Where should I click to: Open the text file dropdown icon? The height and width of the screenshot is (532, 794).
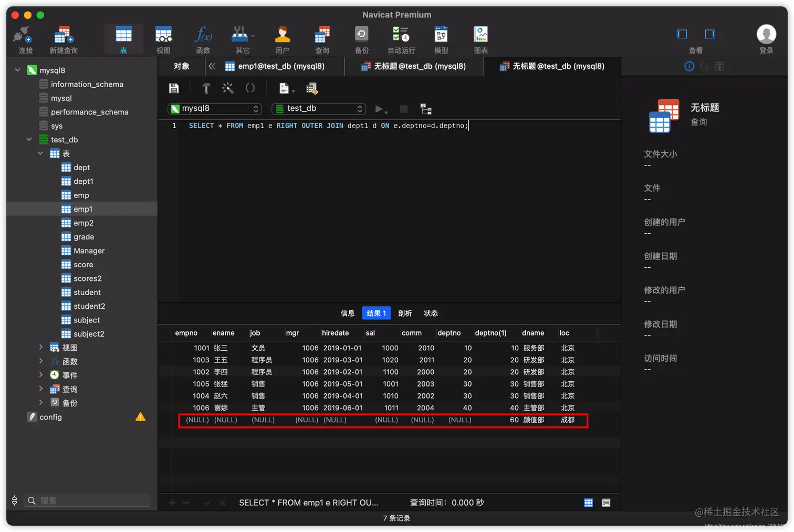tap(287, 88)
